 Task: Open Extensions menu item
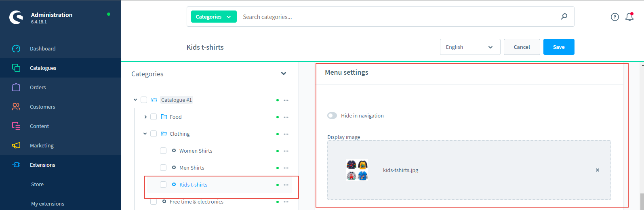61,165
